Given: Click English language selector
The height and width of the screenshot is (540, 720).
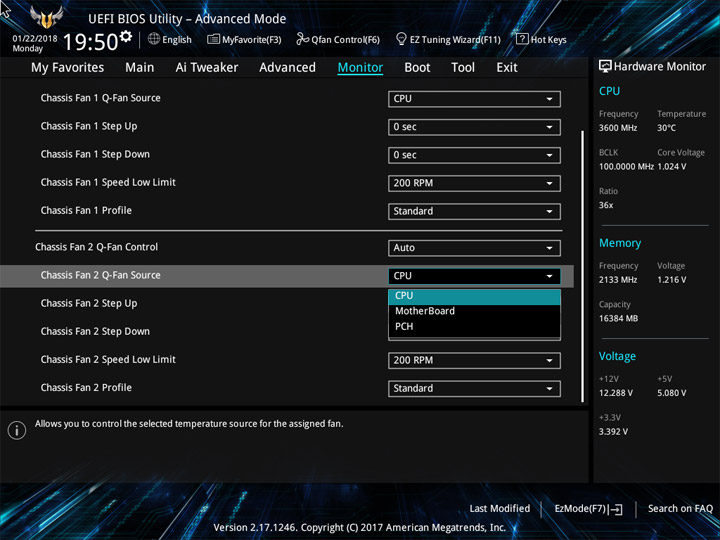Looking at the screenshot, I should [x=170, y=39].
